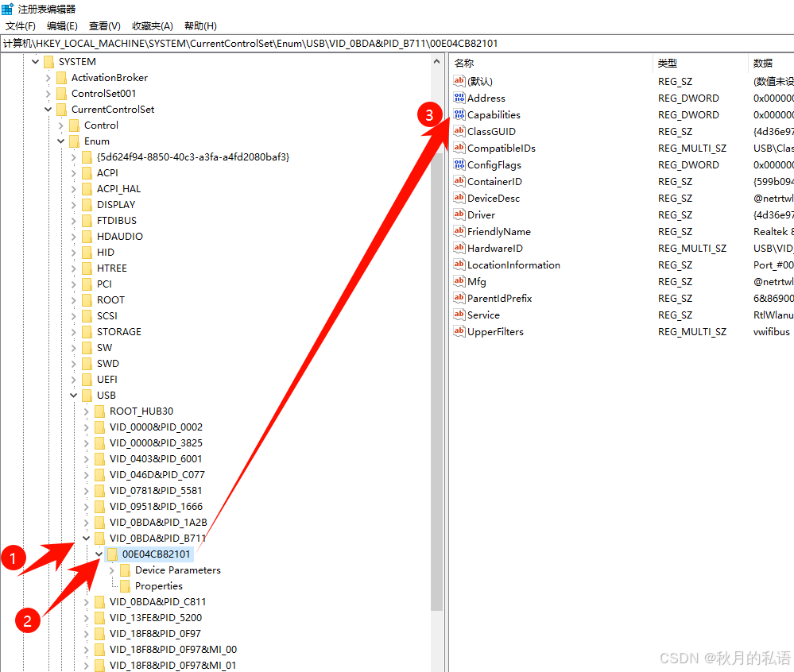
Task: Click the CompatibleIDs string value icon
Action: click(x=459, y=148)
